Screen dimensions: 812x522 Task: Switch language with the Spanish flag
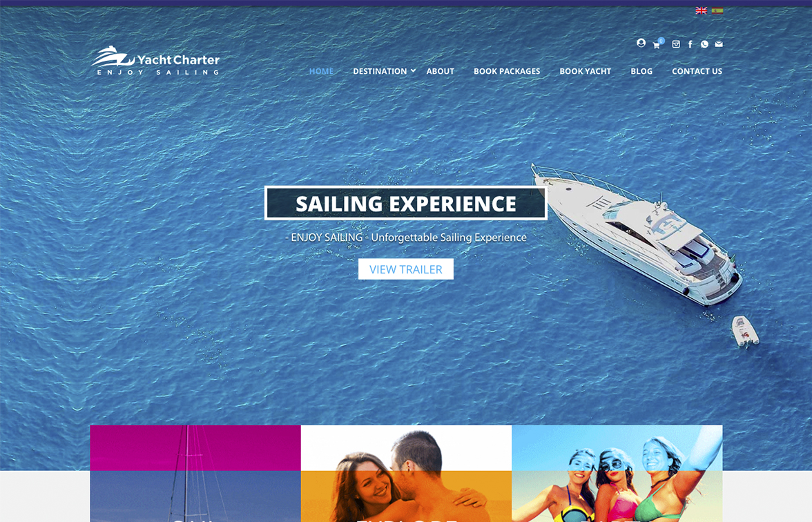717,10
